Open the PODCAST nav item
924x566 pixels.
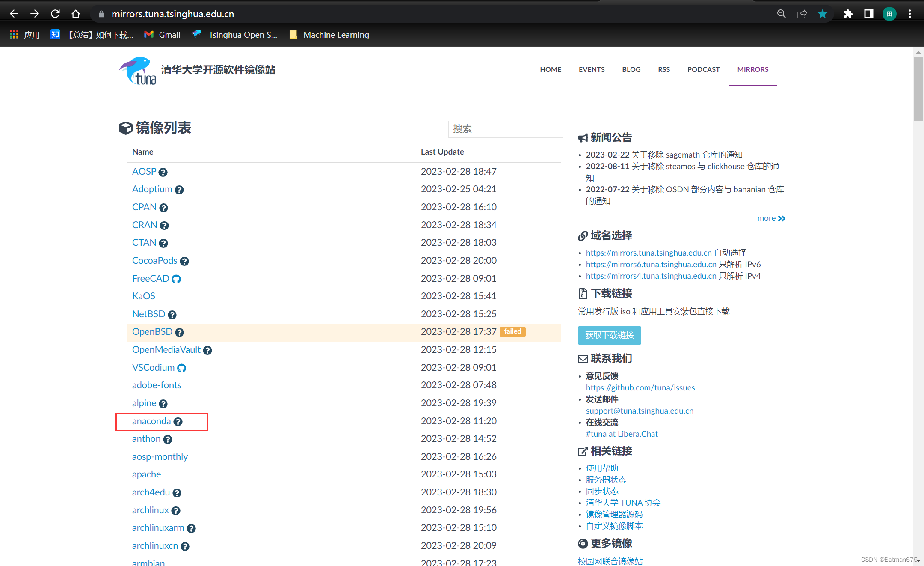[x=704, y=69]
